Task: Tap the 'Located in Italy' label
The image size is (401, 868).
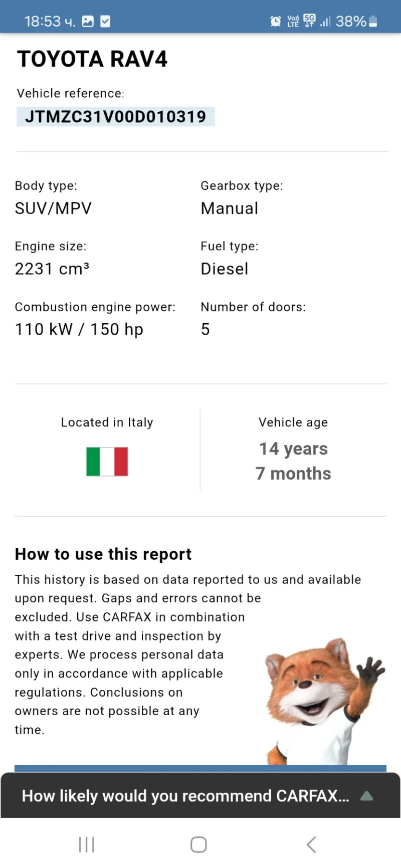Action: point(107,422)
